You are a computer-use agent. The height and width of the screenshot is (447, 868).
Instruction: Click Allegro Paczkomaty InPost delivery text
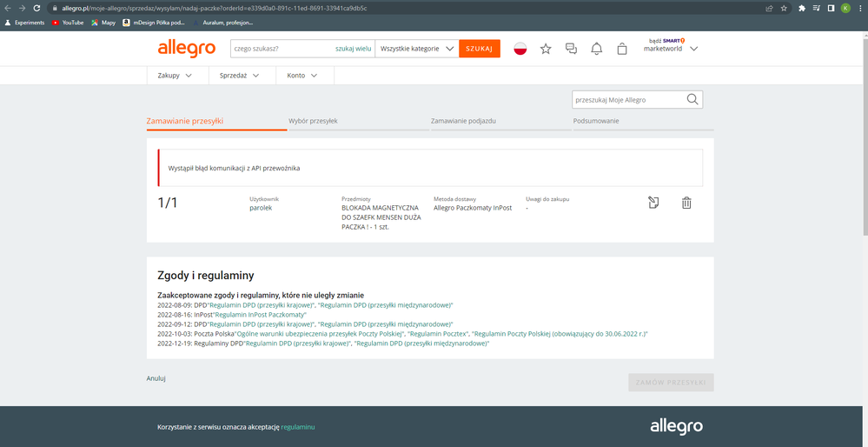click(x=473, y=208)
